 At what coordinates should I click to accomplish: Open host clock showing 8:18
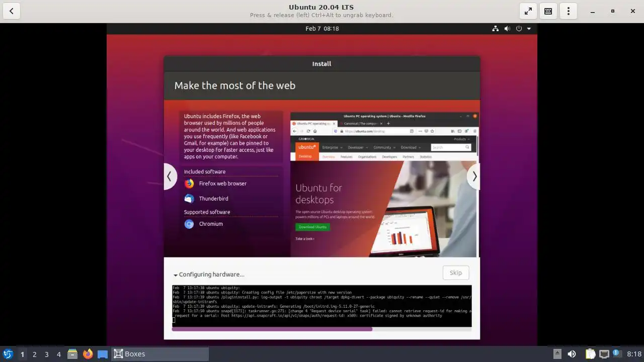pyautogui.click(x=634, y=354)
